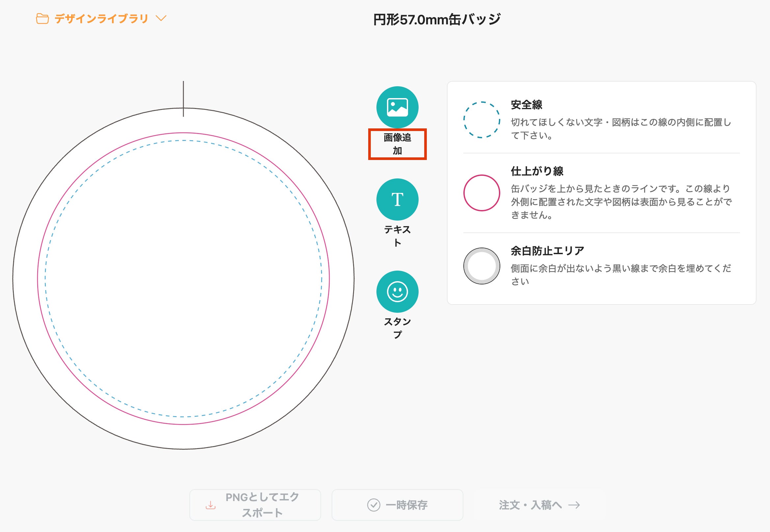
Task: Click the dashed teal 安全線 legend circle
Action: [x=481, y=120]
